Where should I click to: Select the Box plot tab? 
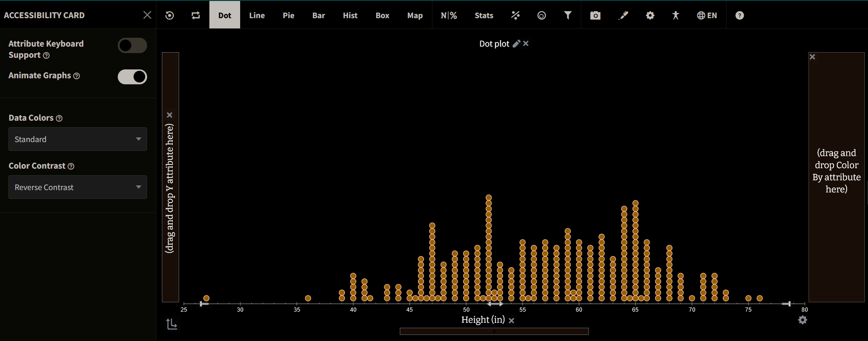click(382, 15)
